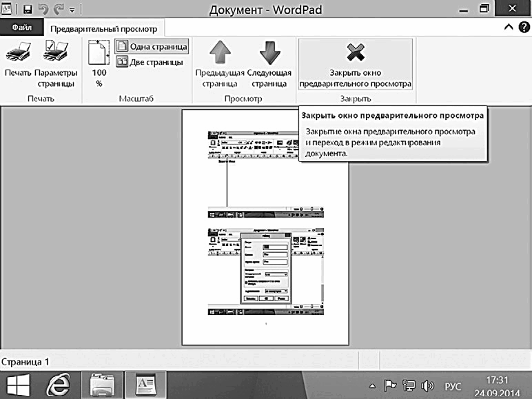Select the Предварительный просмотр tab

tap(104, 29)
